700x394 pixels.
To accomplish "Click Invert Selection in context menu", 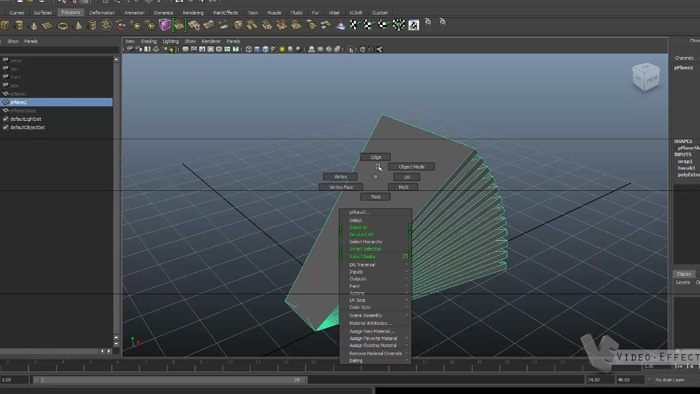I will pos(375,249).
